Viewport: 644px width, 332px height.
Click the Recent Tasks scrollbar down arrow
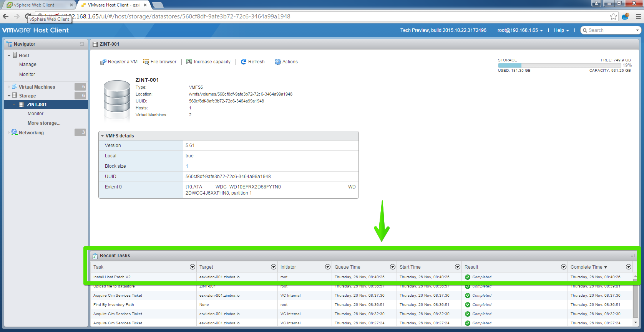(636, 323)
